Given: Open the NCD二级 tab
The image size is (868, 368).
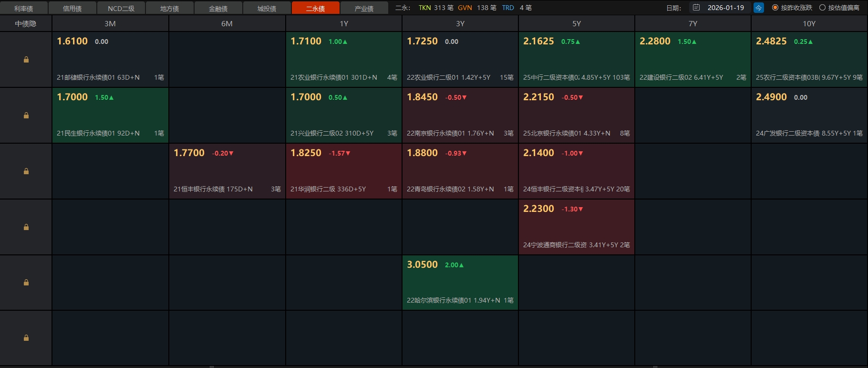Looking at the screenshot, I should pyautogui.click(x=121, y=9).
